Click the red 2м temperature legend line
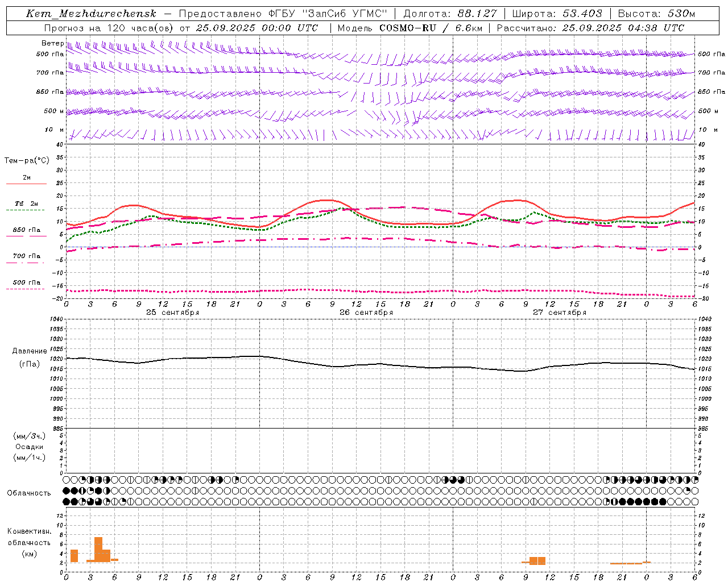This screenshot has height=582, width=728. [x=26, y=184]
